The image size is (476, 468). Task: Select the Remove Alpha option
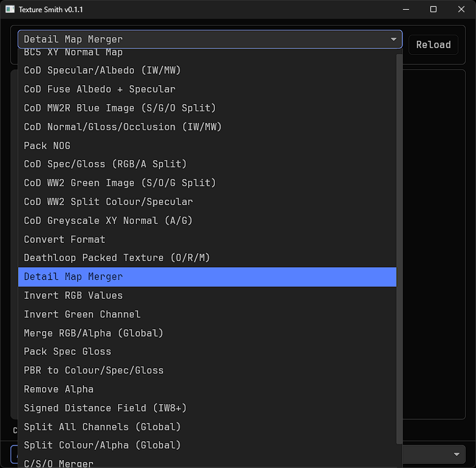(207, 389)
